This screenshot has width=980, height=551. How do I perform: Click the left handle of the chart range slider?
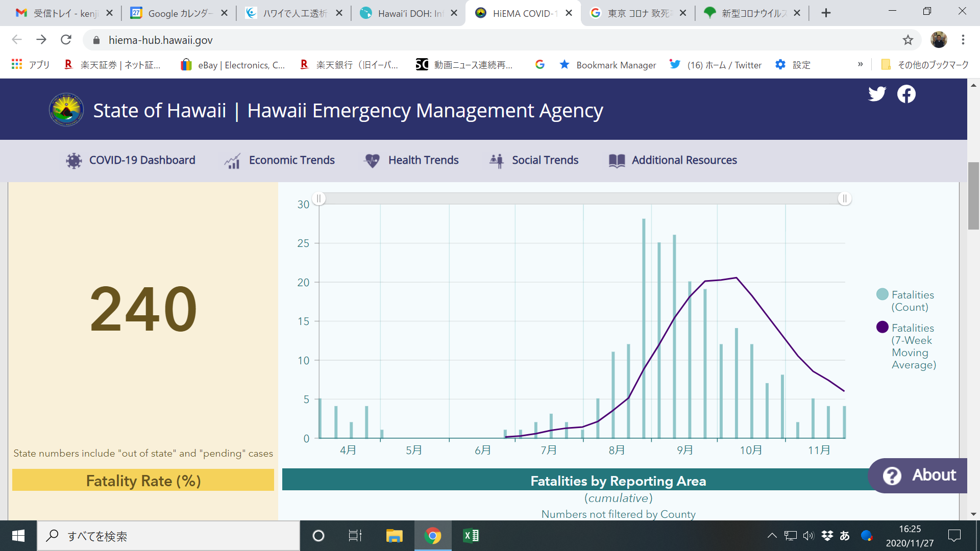point(318,198)
